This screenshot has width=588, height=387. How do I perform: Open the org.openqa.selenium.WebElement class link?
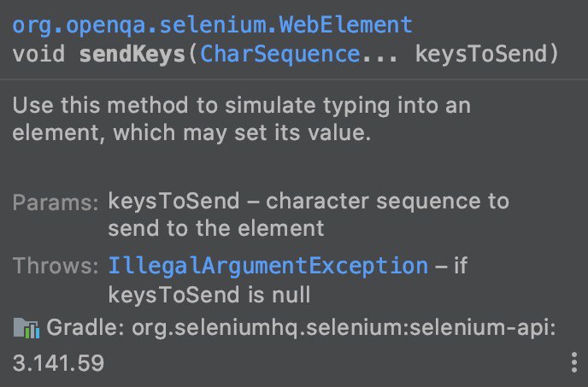point(212,26)
